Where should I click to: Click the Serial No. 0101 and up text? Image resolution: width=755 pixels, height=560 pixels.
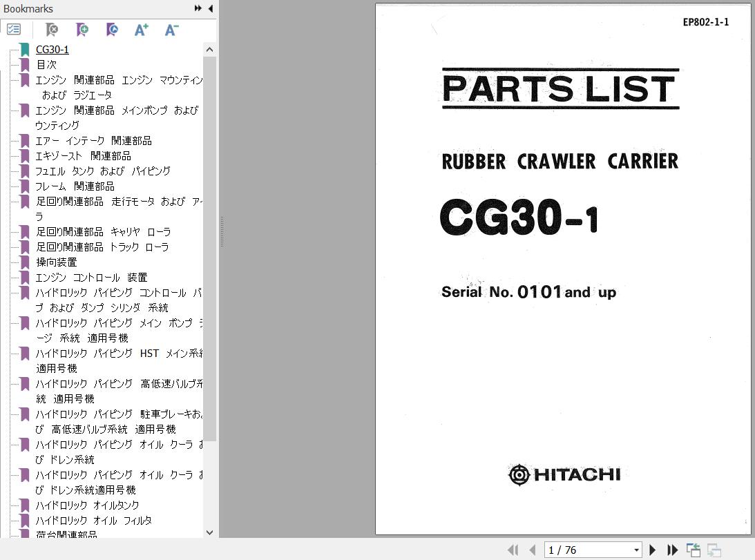point(528,292)
